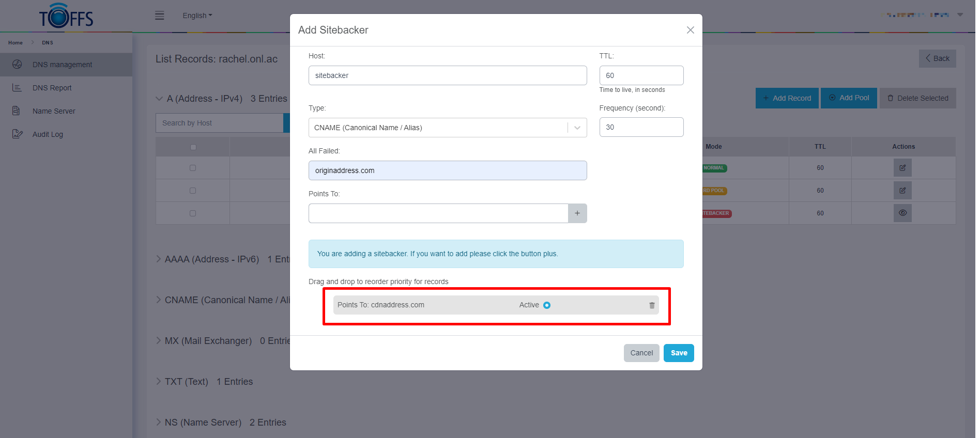Delete the cdnaddress.com Points To entry
Image resolution: width=980 pixels, height=438 pixels.
click(652, 305)
